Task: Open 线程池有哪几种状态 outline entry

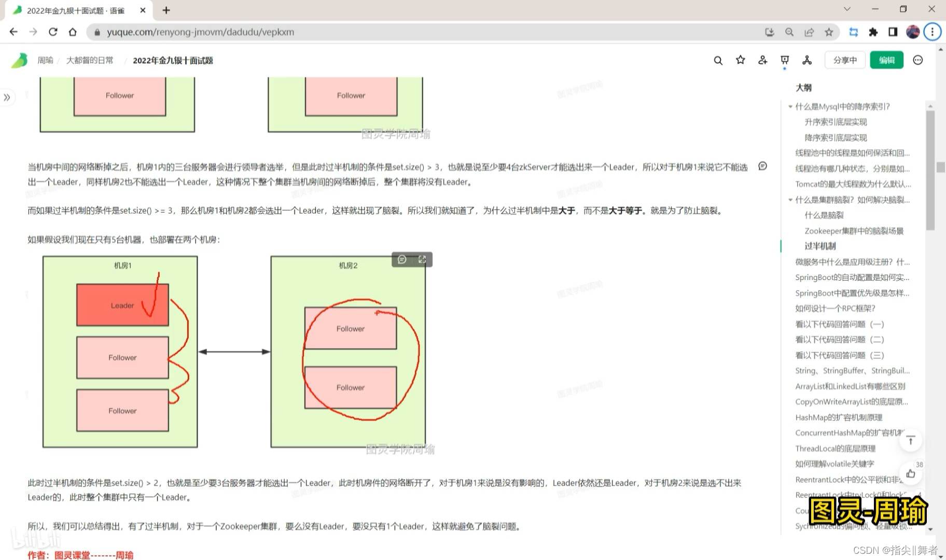Action: [x=852, y=169]
